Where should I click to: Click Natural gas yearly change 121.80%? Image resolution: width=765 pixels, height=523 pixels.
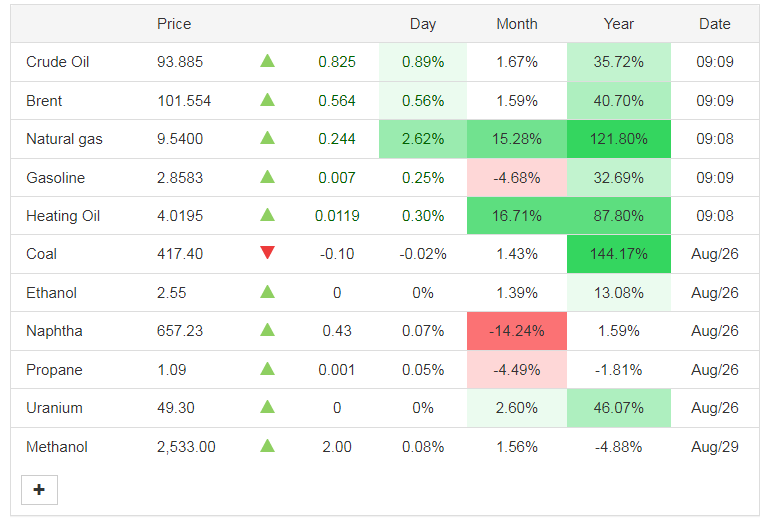619,139
